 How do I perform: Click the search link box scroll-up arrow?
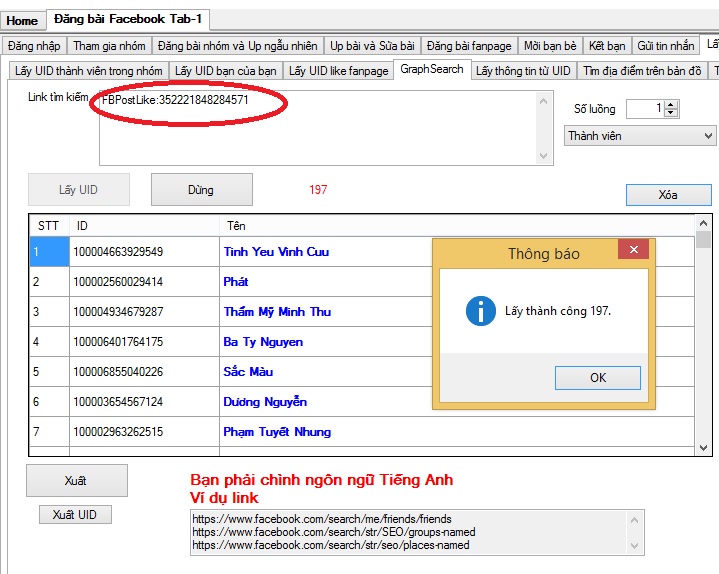[x=544, y=101]
